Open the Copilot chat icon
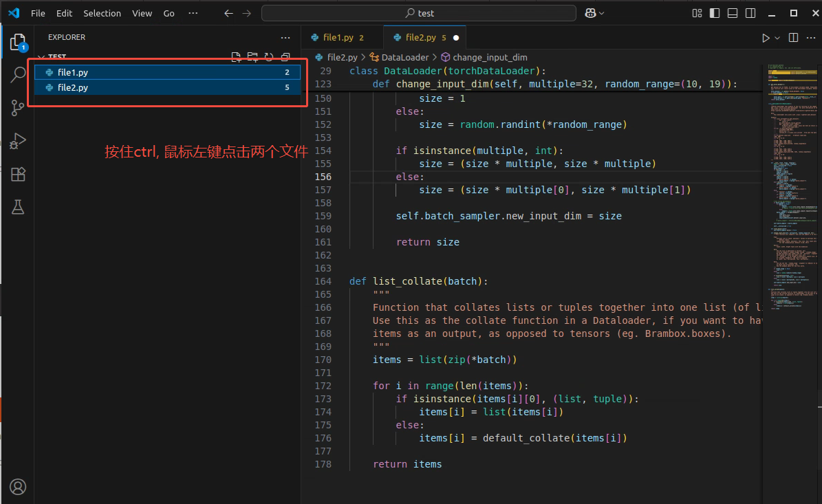Image resolution: width=822 pixels, height=504 pixels. point(590,13)
